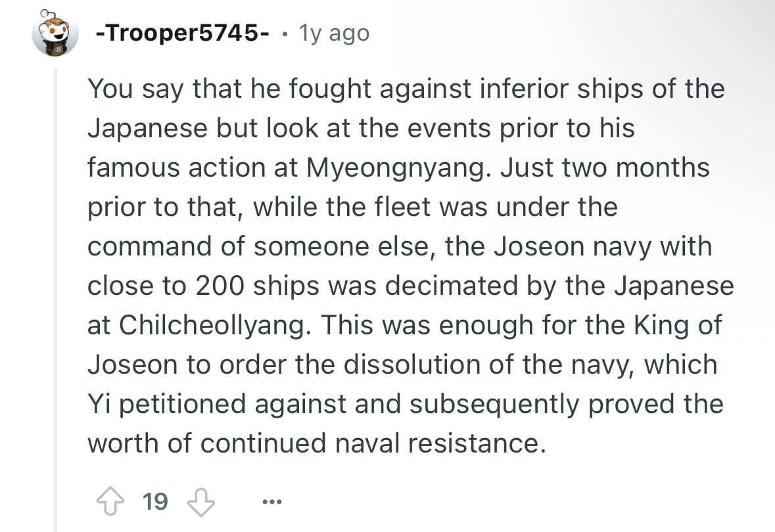Click the phrase "You say that he fought"
The image size is (775, 532).
tap(229, 89)
